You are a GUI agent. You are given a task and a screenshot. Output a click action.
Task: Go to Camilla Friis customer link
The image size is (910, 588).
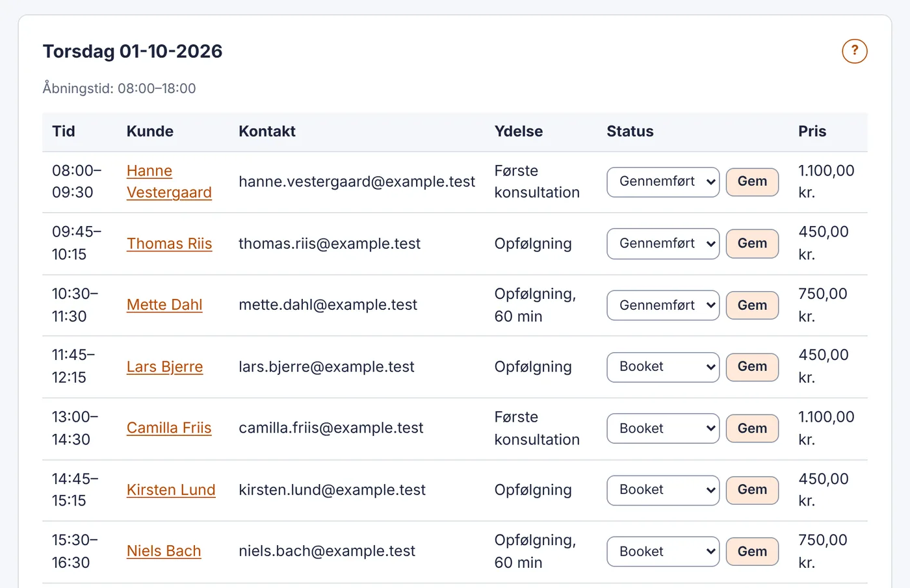169,428
